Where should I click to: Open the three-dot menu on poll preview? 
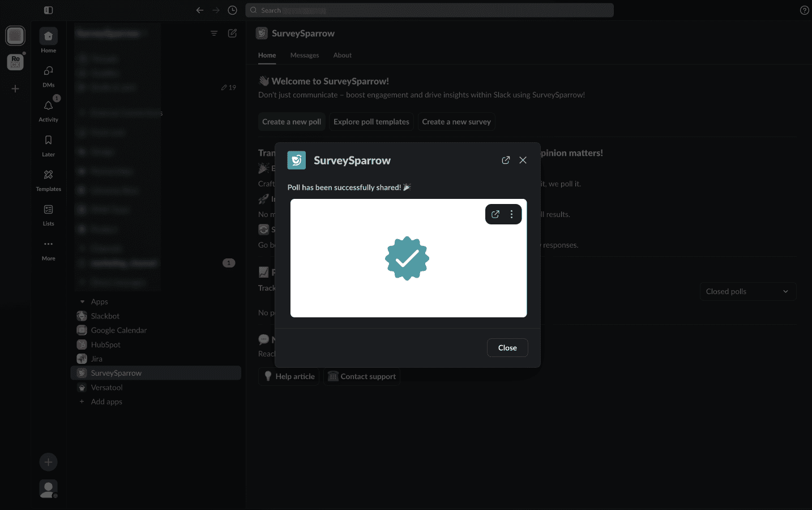pos(511,214)
